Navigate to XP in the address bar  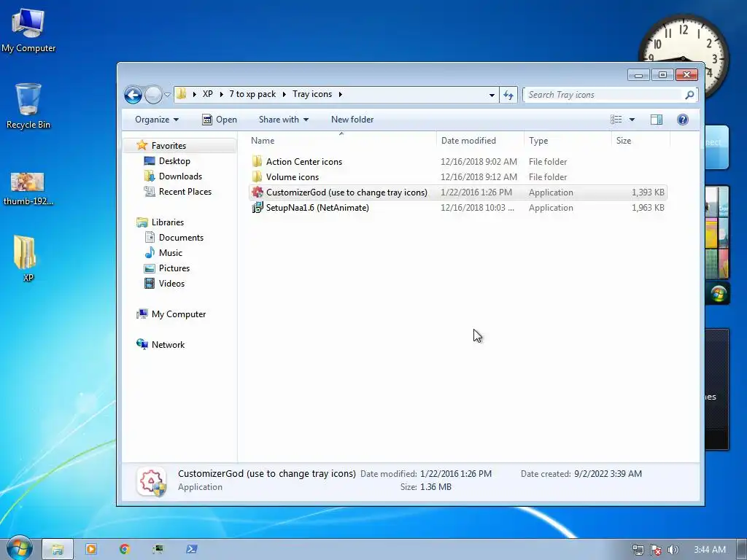[208, 94]
